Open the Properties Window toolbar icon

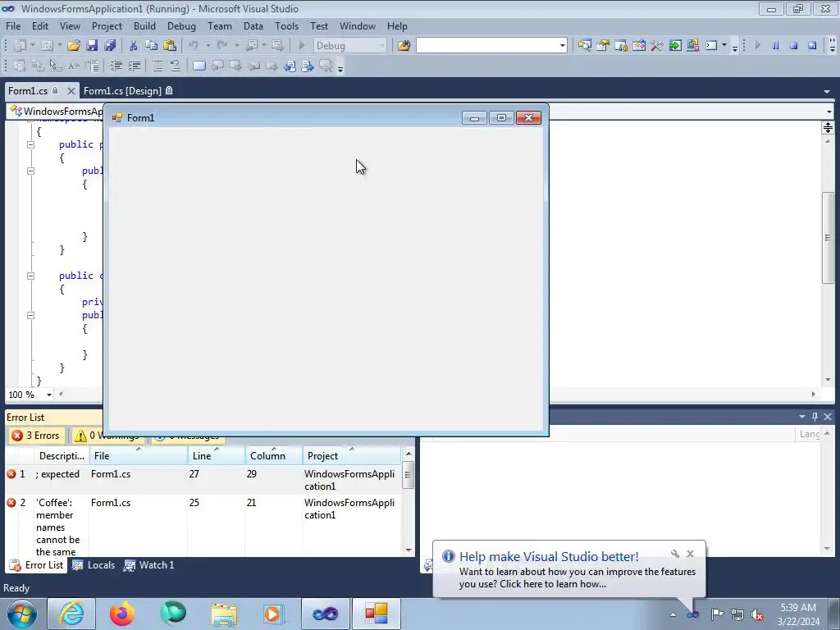(x=603, y=46)
